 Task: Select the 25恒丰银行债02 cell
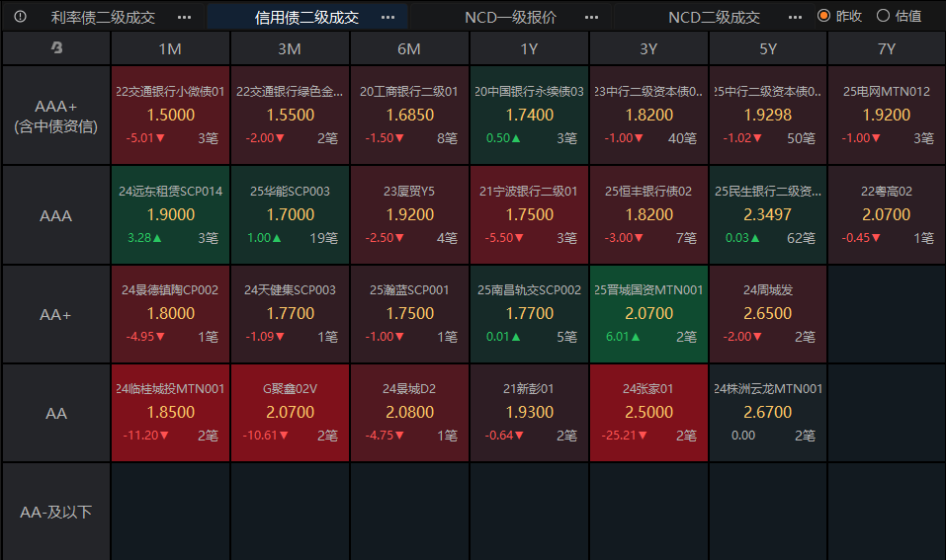pyautogui.click(x=648, y=215)
